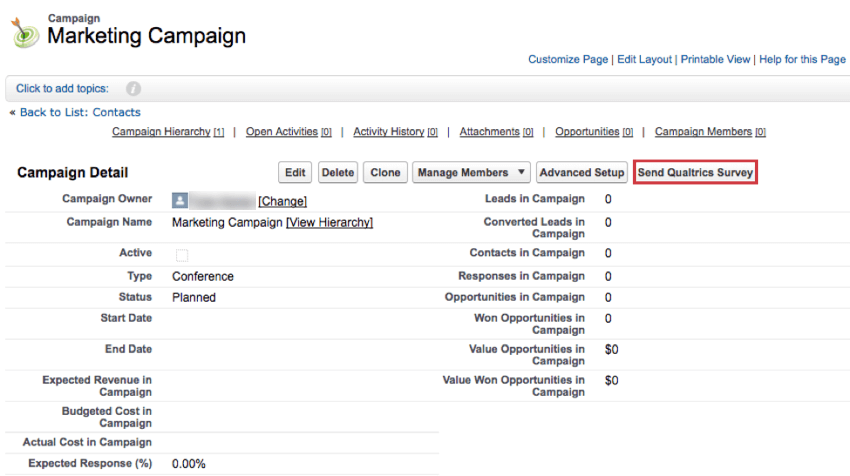Open the Customize Page link

pos(567,60)
